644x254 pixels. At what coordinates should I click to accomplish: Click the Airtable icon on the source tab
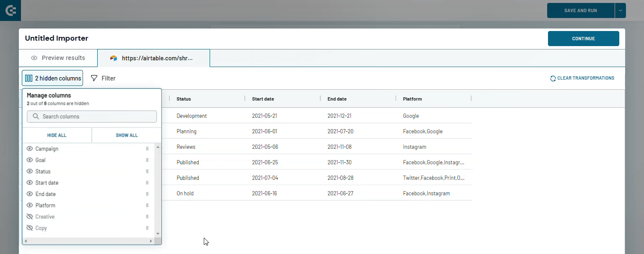113,58
